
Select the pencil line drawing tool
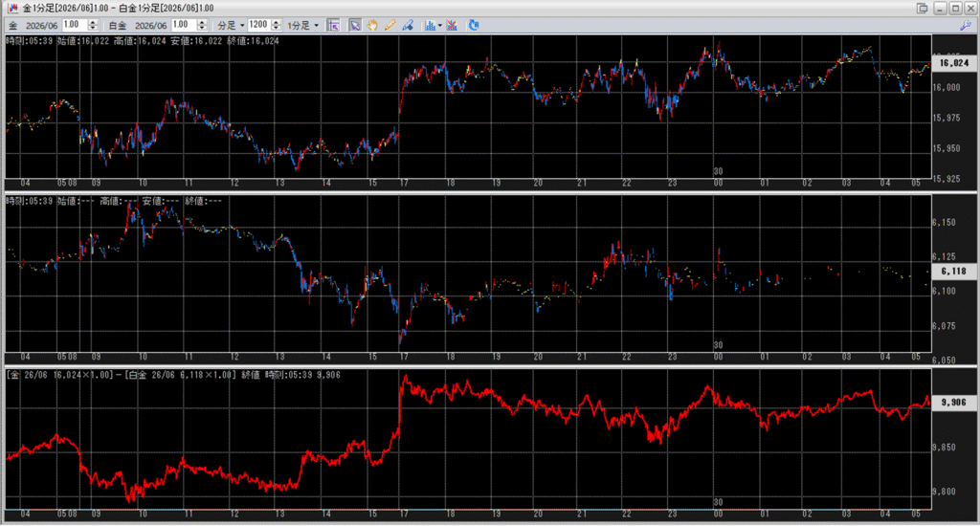tap(390, 25)
